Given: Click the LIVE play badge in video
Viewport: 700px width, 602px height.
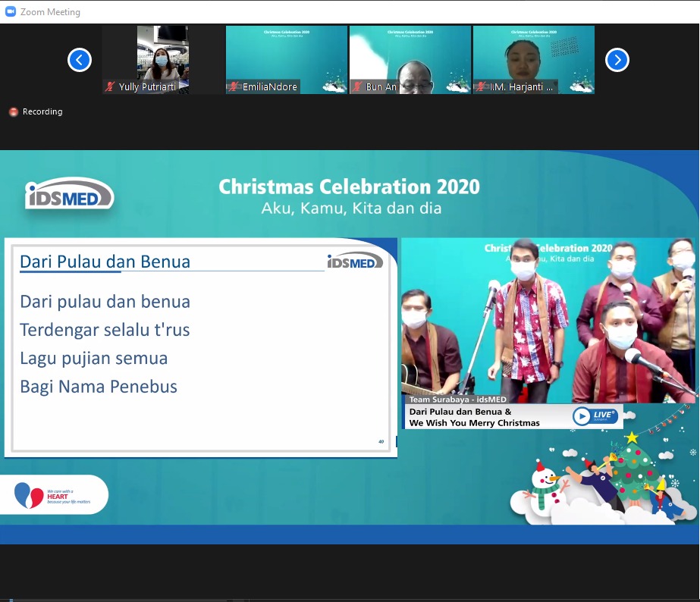Looking at the screenshot, I should tap(595, 416).
